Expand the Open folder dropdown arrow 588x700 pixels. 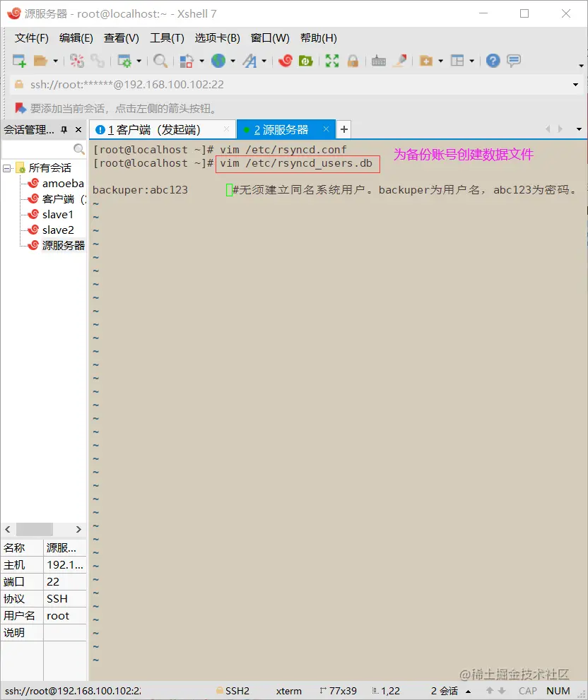(x=55, y=61)
